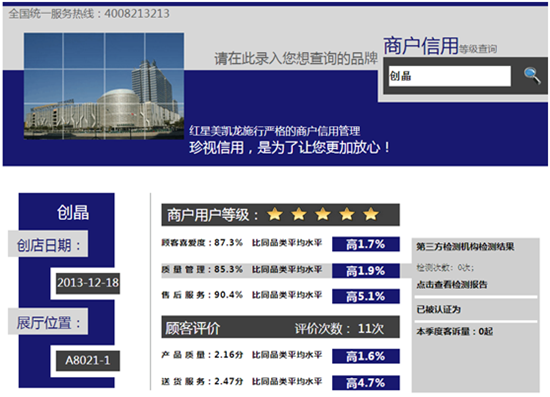This screenshot has height=397, width=550.
Task: Click the brand search input field
Action: click(x=450, y=76)
